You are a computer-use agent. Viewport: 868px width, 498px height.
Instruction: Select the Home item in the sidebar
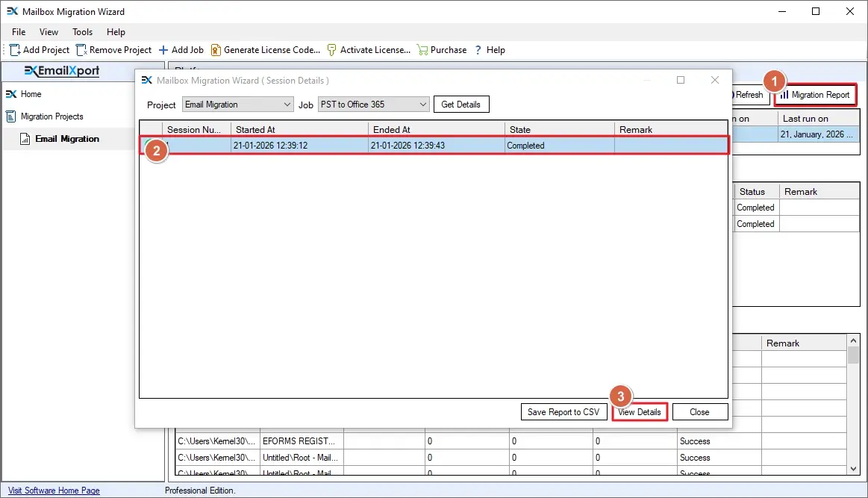[x=30, y=94]
